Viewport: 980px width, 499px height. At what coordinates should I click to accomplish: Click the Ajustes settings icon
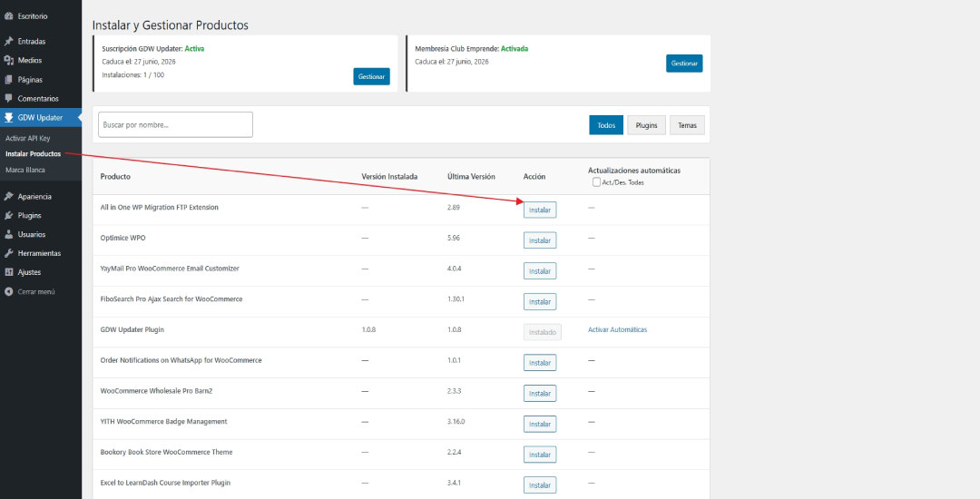[x=9, y=273]
